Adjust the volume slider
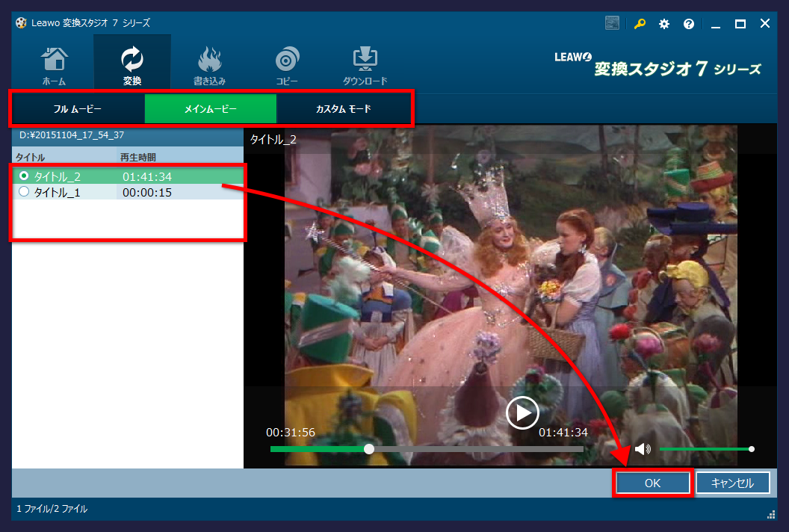This screenshot has height=532, width=789. [705, 449]
